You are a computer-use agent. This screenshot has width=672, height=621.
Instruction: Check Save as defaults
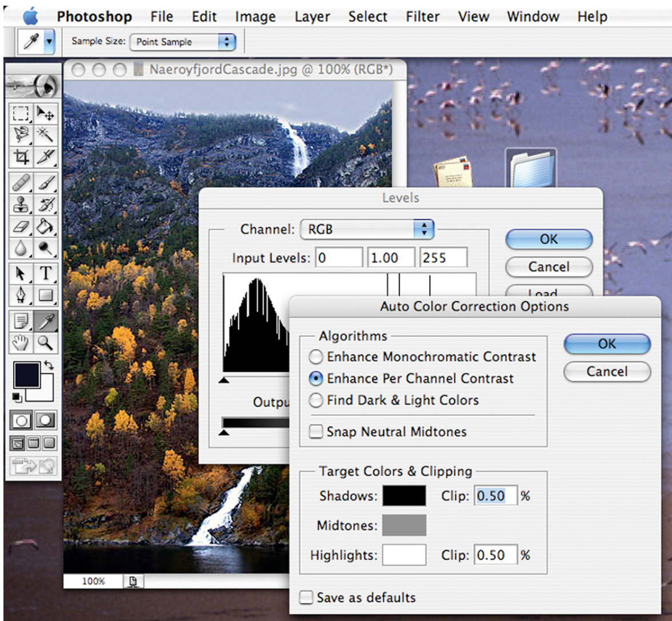click(x=358, y=598)
